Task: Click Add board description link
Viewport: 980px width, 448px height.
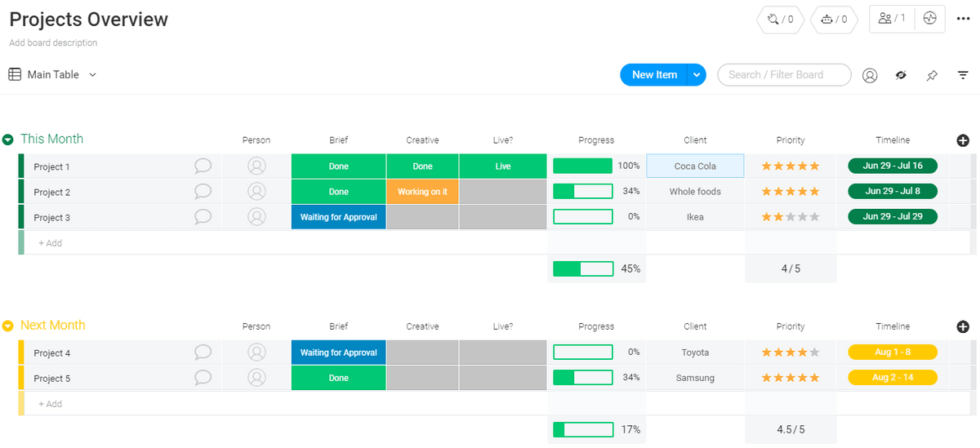Action: [x=53, y=42]
